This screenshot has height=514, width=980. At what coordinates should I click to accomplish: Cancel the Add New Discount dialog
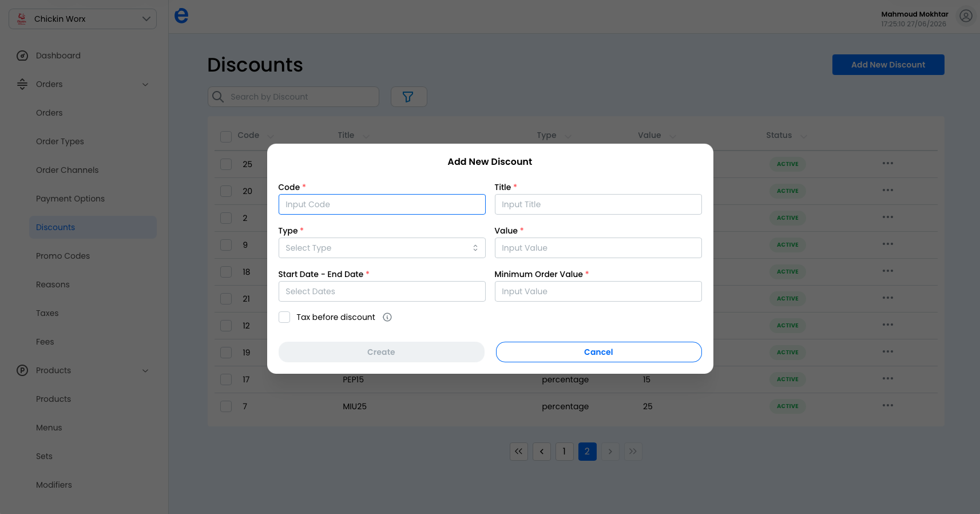coord(599,352)
